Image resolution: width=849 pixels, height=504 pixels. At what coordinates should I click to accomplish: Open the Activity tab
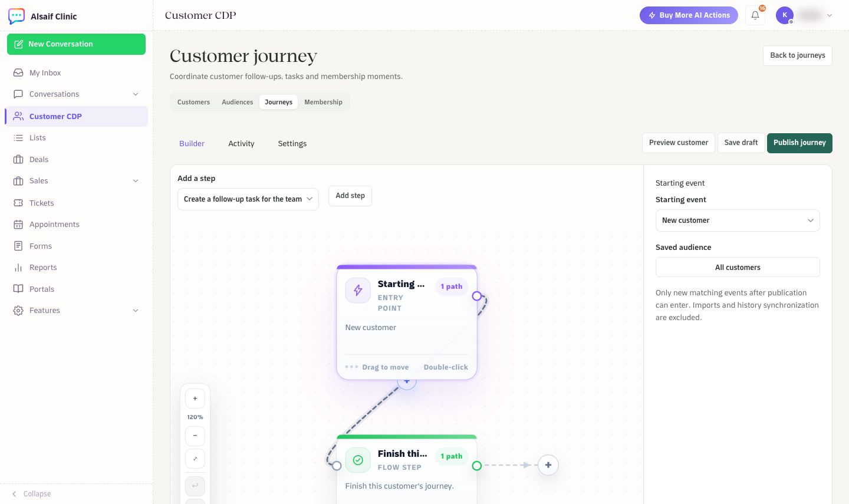241,143
